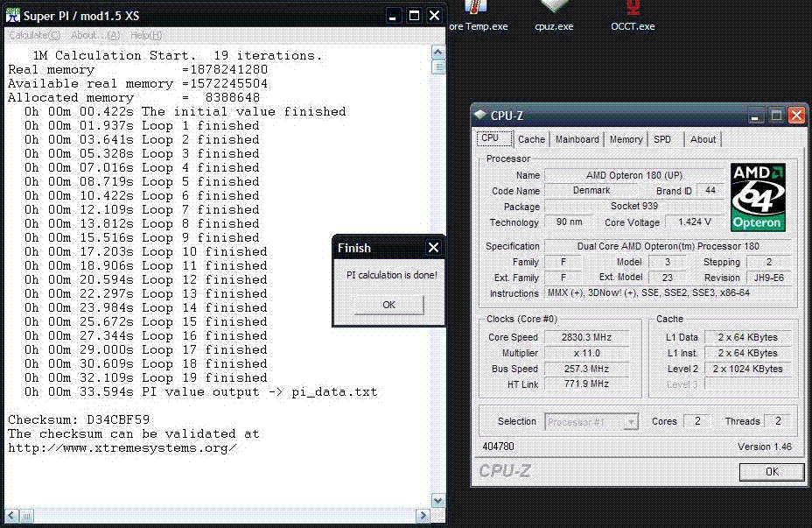This screenshot has width=812, height=528.
Task: Click the Revision value JH9-E6
Action: (x=768, y=278)
